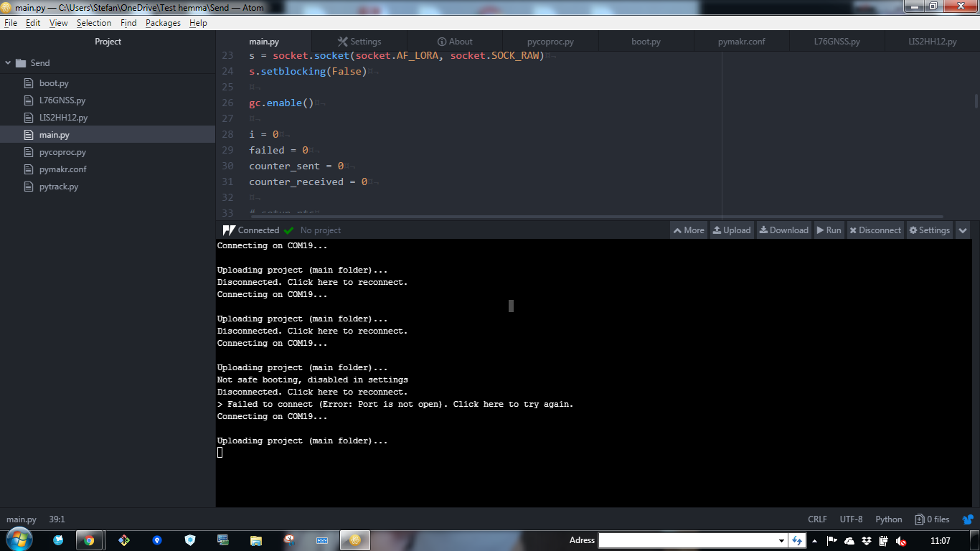Switch to the L76GNSS.py tab
This screenshot has height=551, width=980.
837,42
